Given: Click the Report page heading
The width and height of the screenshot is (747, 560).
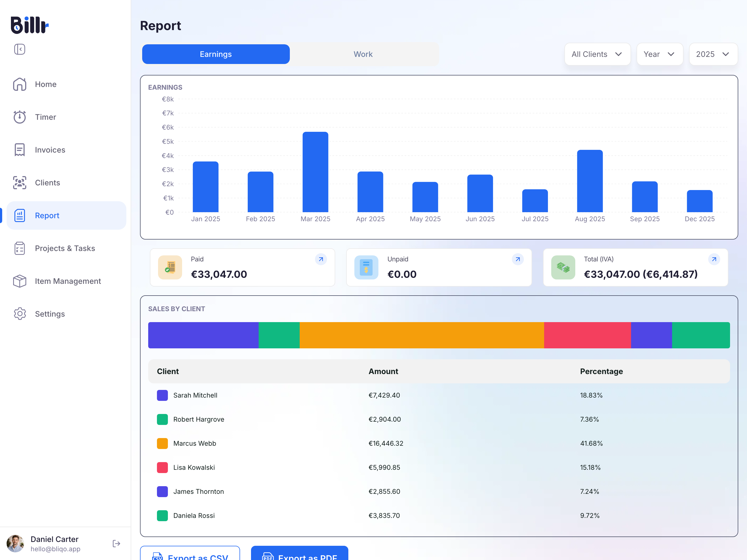Looking at the screenshot, I should coord(161,26).
